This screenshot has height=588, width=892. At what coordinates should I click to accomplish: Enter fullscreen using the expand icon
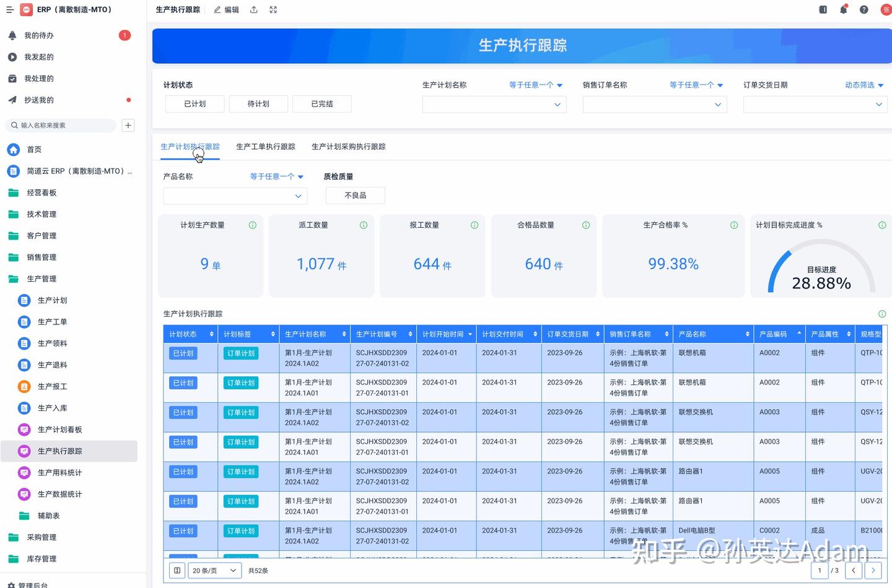click(x=273, y=10)
